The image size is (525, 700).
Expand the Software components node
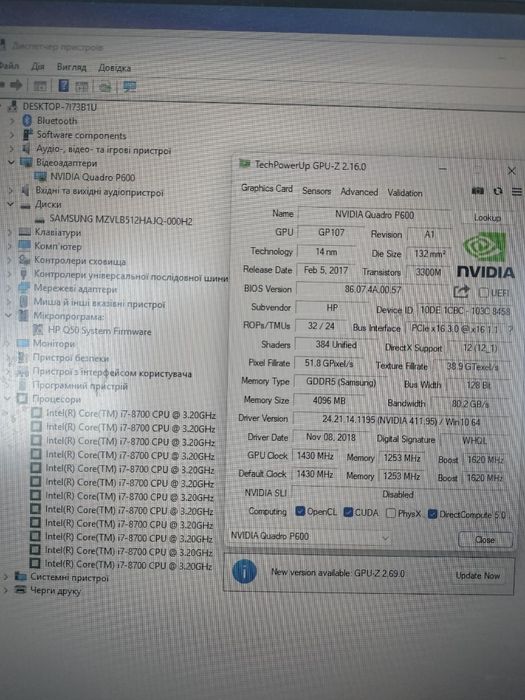(12, 134)
